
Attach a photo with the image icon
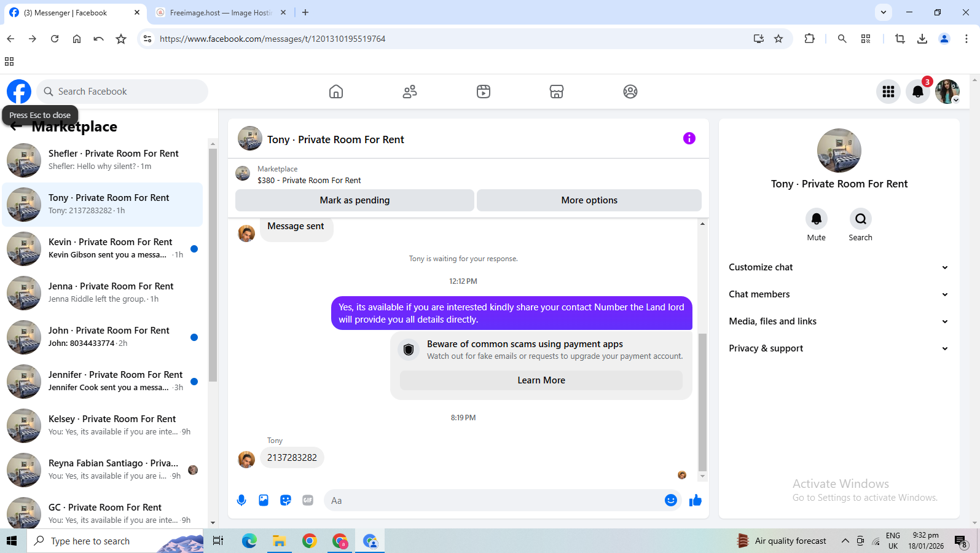264,500
